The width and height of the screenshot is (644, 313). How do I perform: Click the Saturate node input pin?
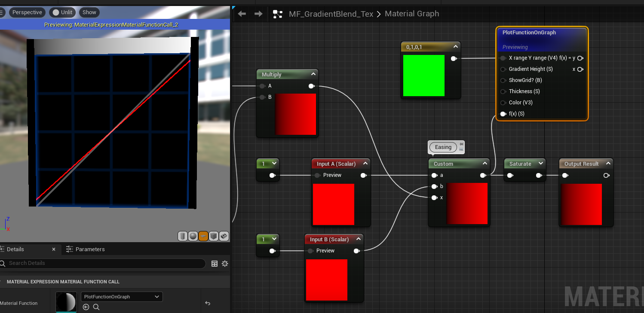coord(510,175)
